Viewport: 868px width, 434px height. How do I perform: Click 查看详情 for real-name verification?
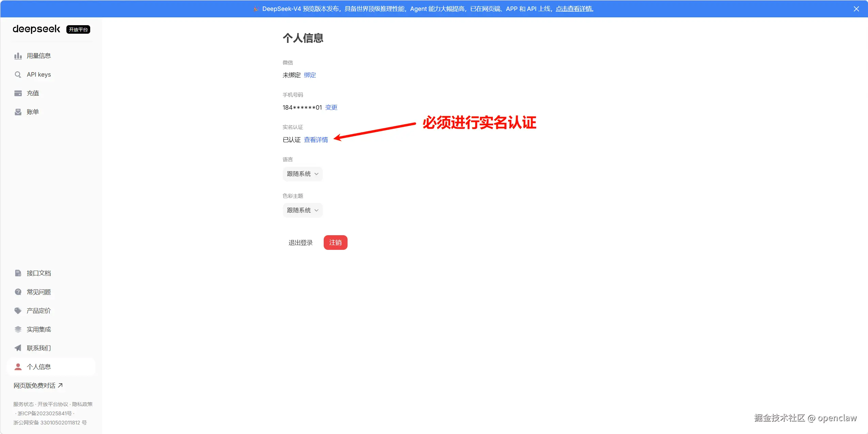316,140
